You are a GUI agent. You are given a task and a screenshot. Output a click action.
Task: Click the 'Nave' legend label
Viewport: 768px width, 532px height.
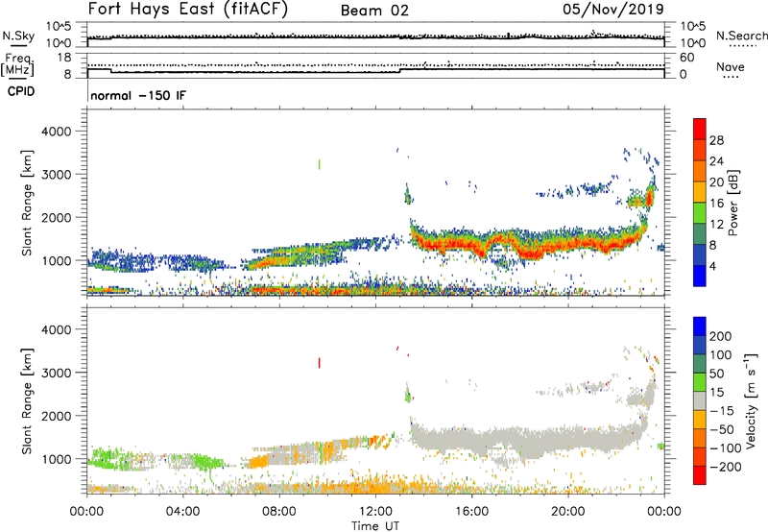pyautogui.click(x=730, y=66)
